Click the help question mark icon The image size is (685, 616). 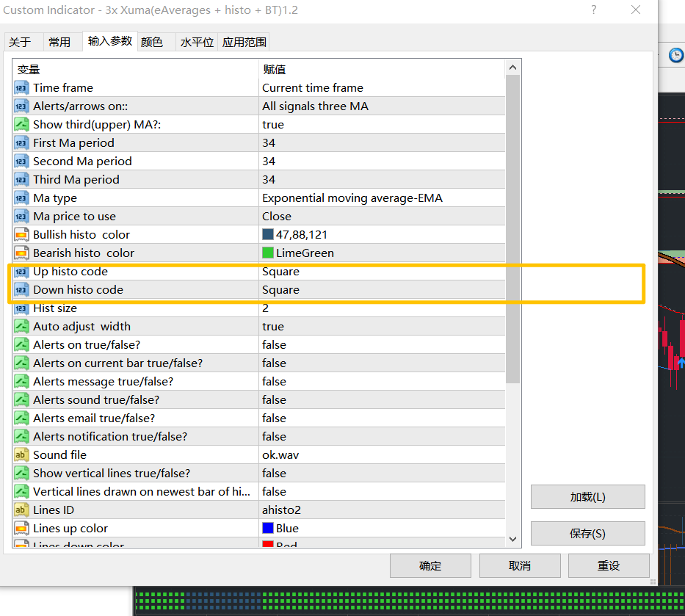click(593, 10)
